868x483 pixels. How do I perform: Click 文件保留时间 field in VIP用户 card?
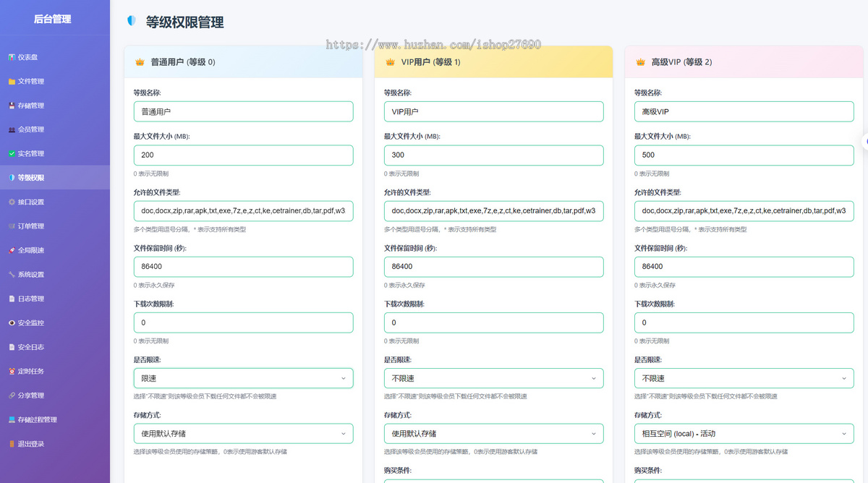493,267
